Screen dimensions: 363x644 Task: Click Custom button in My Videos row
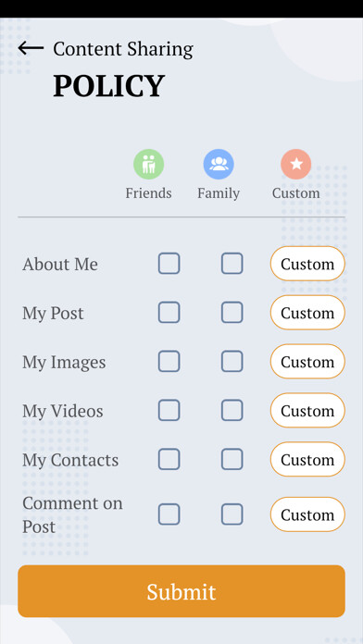pyautogui.click(x=307, y=410)
